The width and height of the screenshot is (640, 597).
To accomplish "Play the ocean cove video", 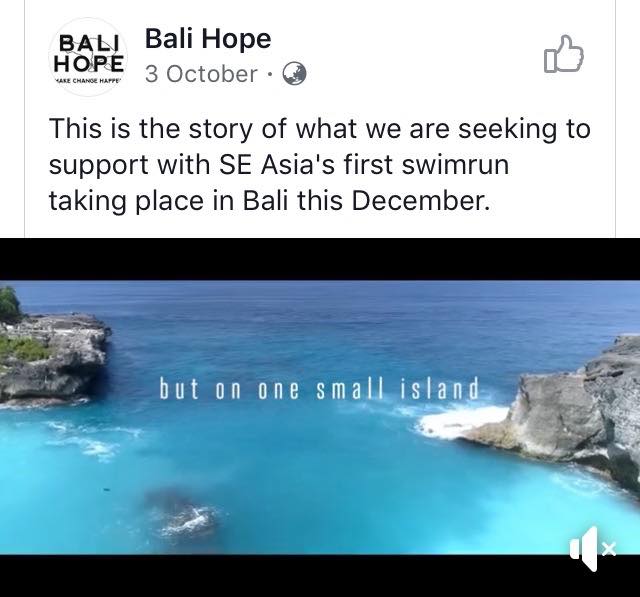I will [x=320, y=417].
